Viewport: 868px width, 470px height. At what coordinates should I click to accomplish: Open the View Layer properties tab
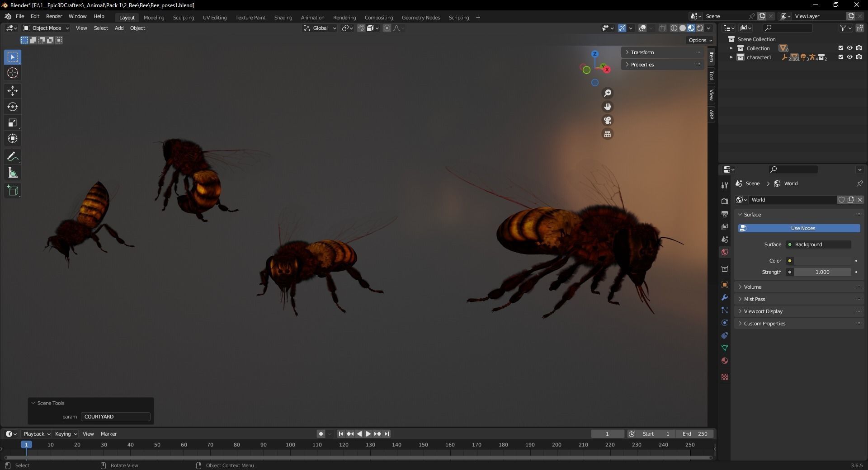[x=725, y=226]
